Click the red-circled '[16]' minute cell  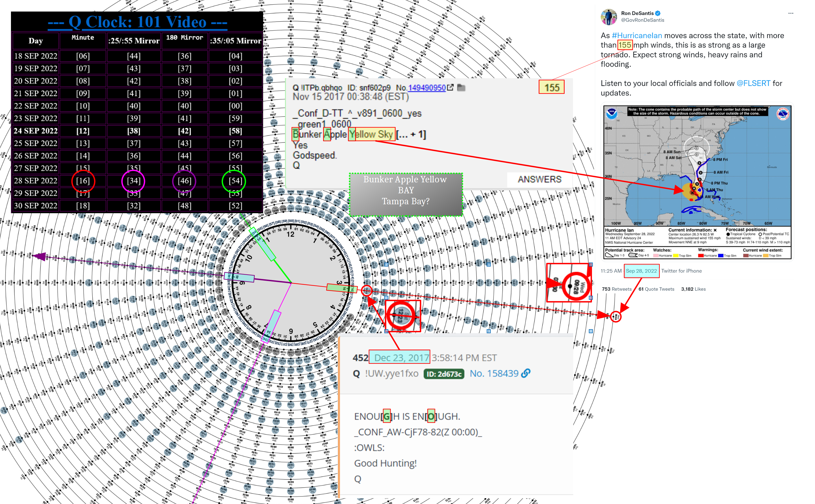coord(83,181)
